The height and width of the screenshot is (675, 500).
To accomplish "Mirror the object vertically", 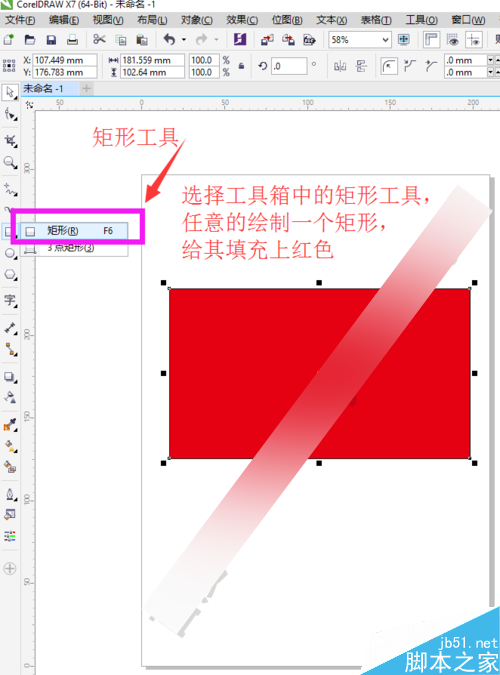I will 361,66.
